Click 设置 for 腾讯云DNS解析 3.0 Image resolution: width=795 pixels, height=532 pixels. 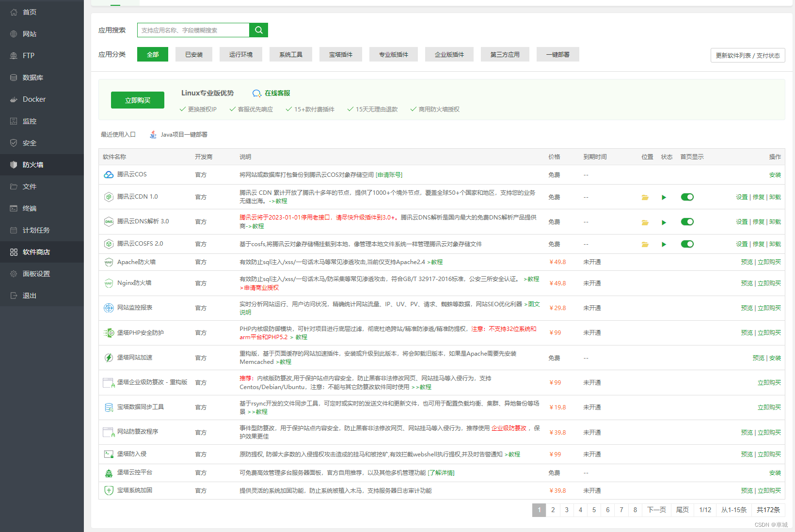point(742,222)
